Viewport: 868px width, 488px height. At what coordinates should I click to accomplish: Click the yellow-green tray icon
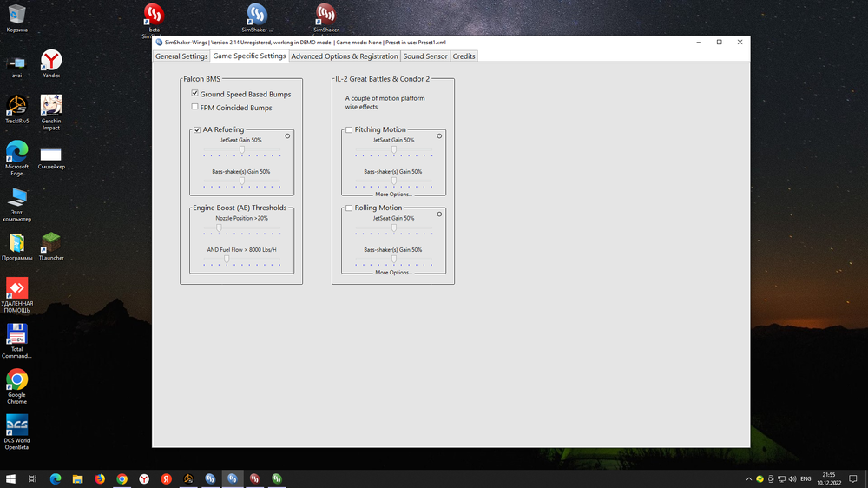[x=760, y=478]
